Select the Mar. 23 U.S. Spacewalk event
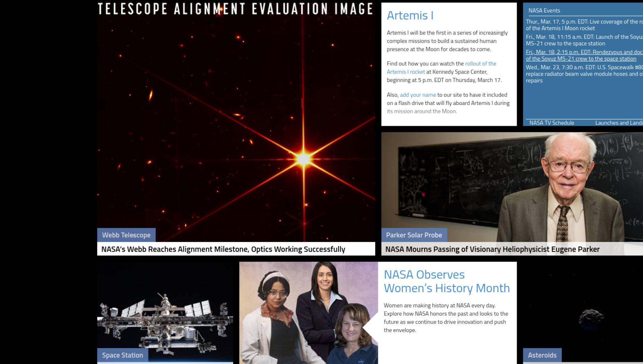 585,74
